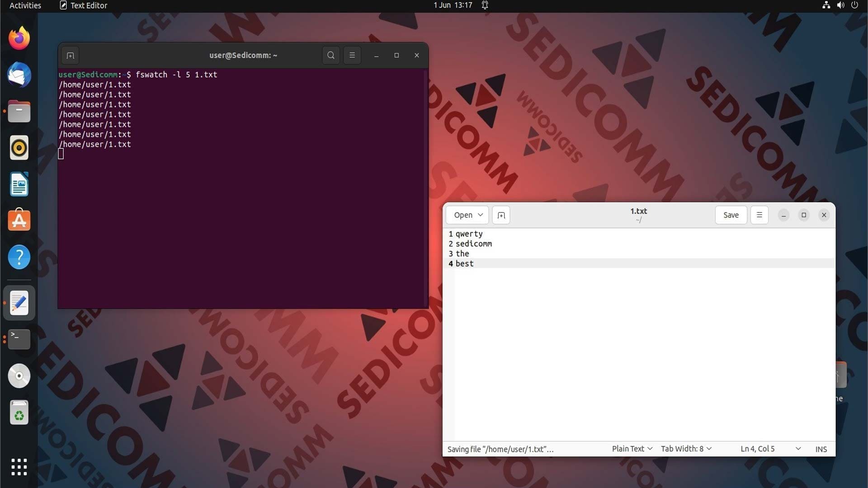Open the terminal hamburger menu
The image size is (868, 488).
tap(352, 55)
